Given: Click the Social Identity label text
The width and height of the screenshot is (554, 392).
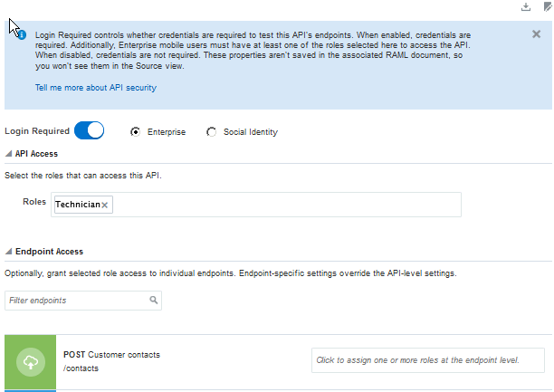Looking at the screenshot, I should tap(250, 132).
